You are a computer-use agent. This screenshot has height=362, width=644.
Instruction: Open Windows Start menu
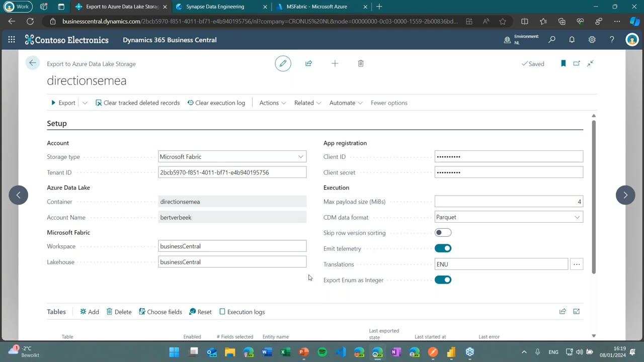[x=174, y=352]
